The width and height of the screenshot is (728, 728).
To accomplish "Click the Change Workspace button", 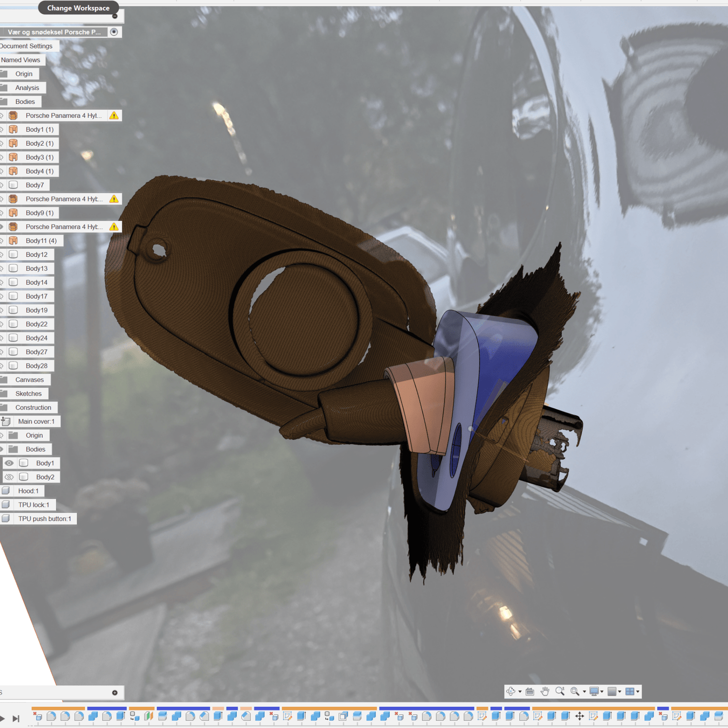I will click(78, 8).
